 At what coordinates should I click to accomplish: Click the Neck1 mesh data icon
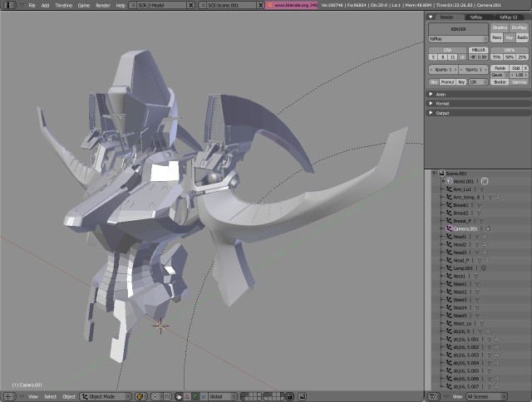click(477, 276)
